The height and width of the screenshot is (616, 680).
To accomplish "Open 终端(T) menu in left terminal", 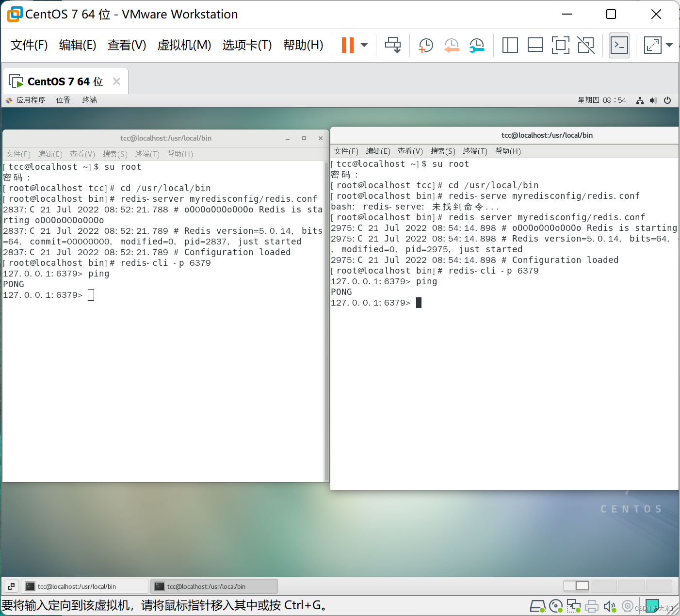I will (x=147, y=154).
